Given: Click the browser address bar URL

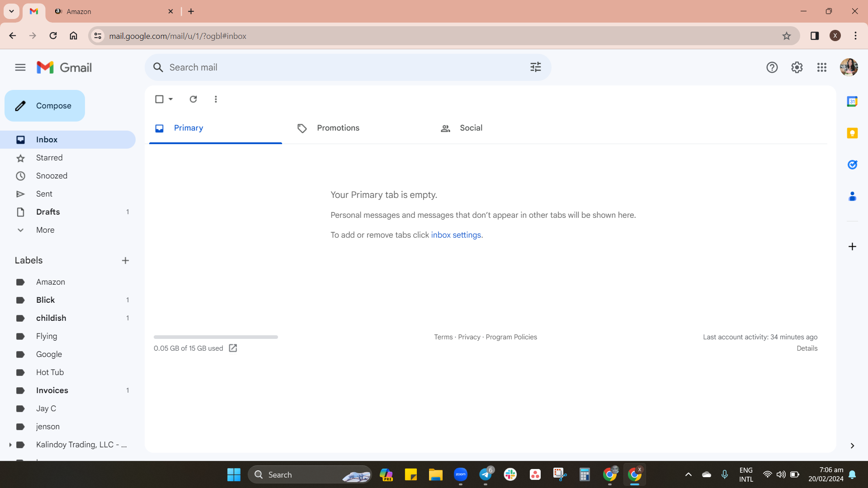Looking at the screenshot, I should click(x=178, y=36).
